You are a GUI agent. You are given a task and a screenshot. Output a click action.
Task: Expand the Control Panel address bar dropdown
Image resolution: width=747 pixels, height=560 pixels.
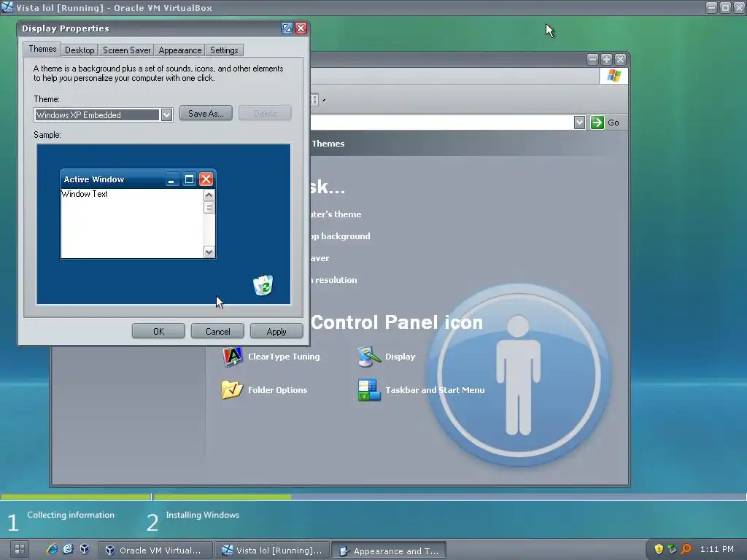[x=579, y=122]
